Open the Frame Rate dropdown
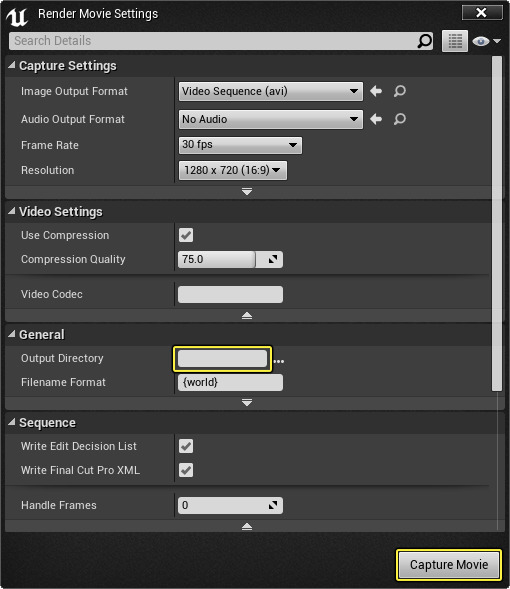Viewport: 510px width, 589px height. (240, 145)
